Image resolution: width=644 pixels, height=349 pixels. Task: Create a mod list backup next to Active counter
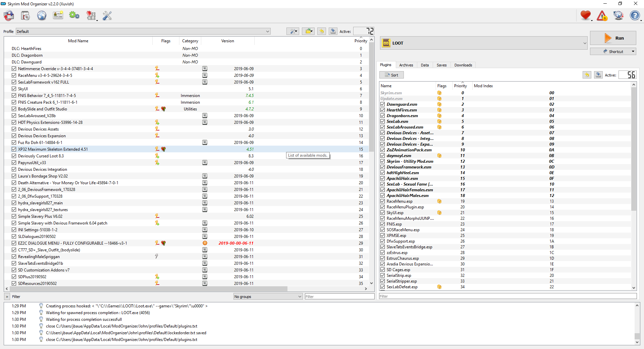point(333,31)
